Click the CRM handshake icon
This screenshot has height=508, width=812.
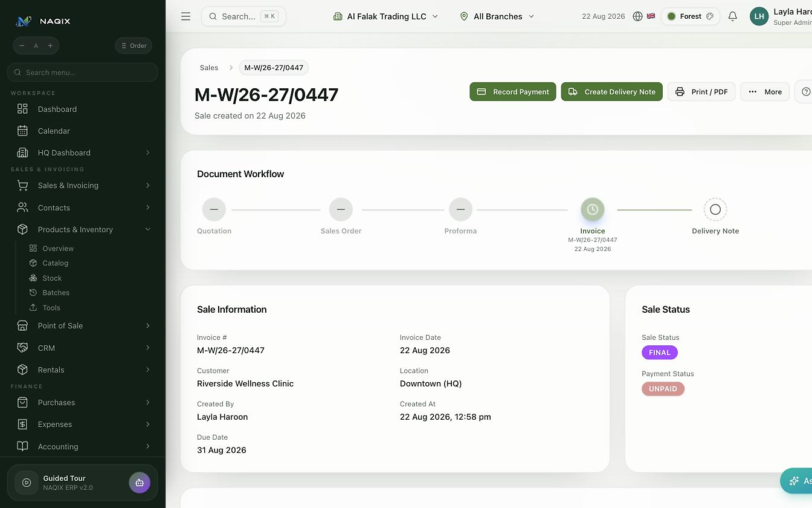(22, 348)
